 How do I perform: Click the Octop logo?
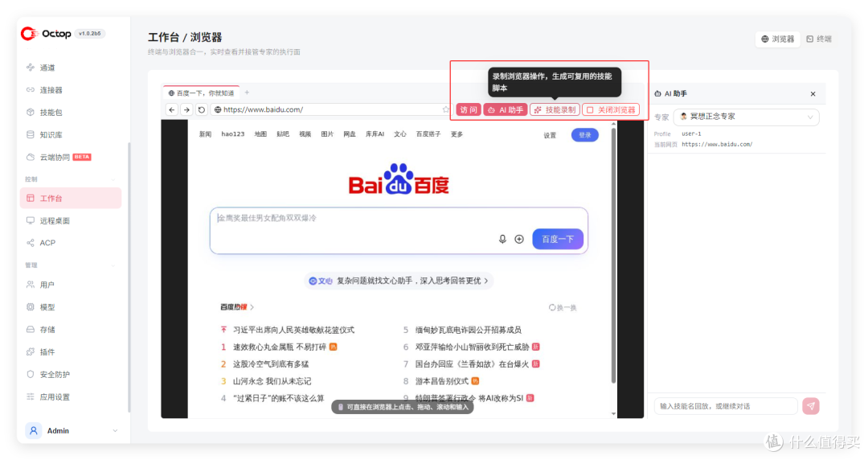click(46, 34)
